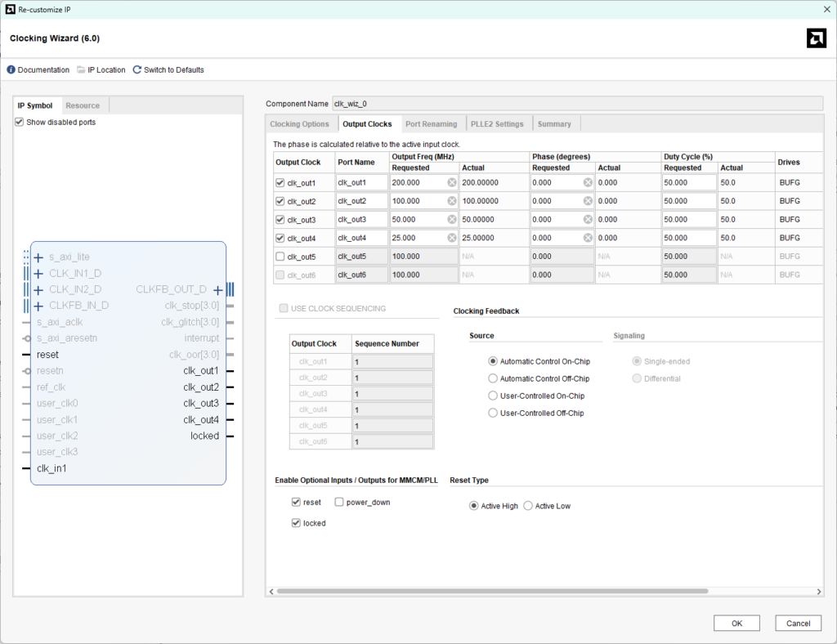This screenshot has height=644, width=837.
Task: Uncheck the clk_out4 output clock checkbox
Action: coord(280,238)
